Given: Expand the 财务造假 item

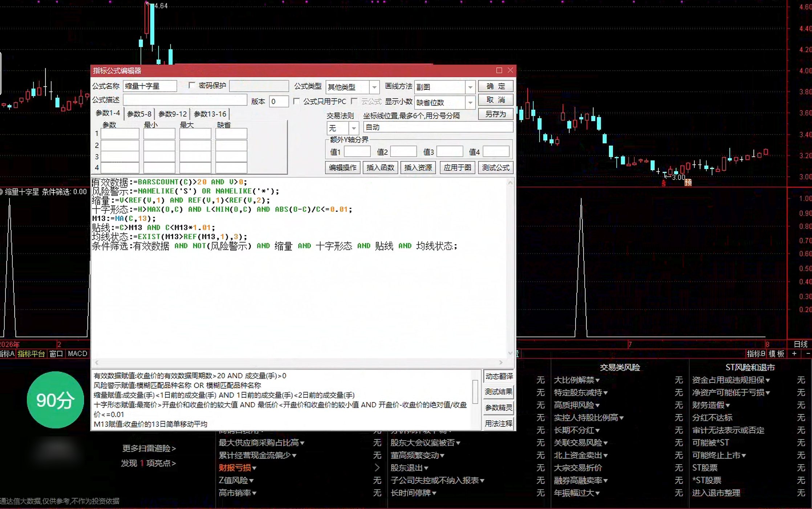Looking at the screenshot, I should [711, 405].
